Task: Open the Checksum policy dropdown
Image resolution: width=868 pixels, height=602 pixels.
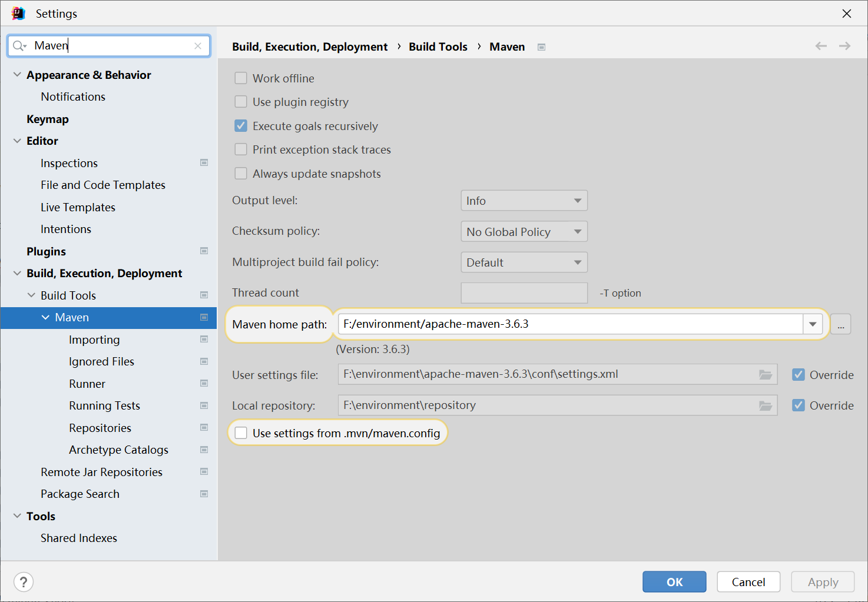Action: (x=524, y=232)
